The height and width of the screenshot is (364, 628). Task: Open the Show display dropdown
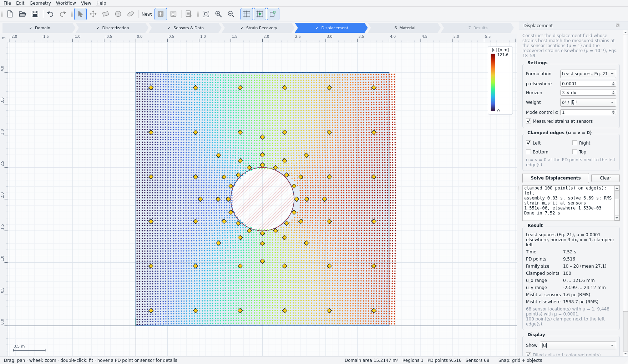pyautogui.click(x=578, y=345)
